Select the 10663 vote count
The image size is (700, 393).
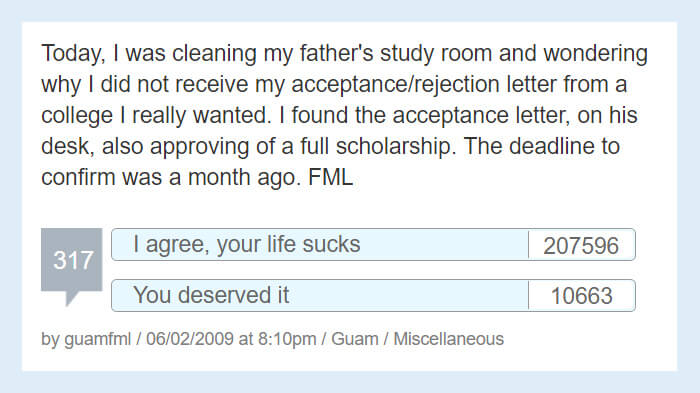coord(581,296)
